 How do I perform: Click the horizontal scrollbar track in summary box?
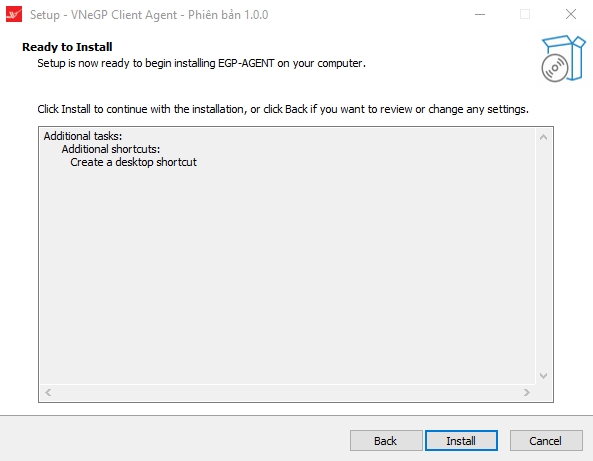[x=287, y=393]
